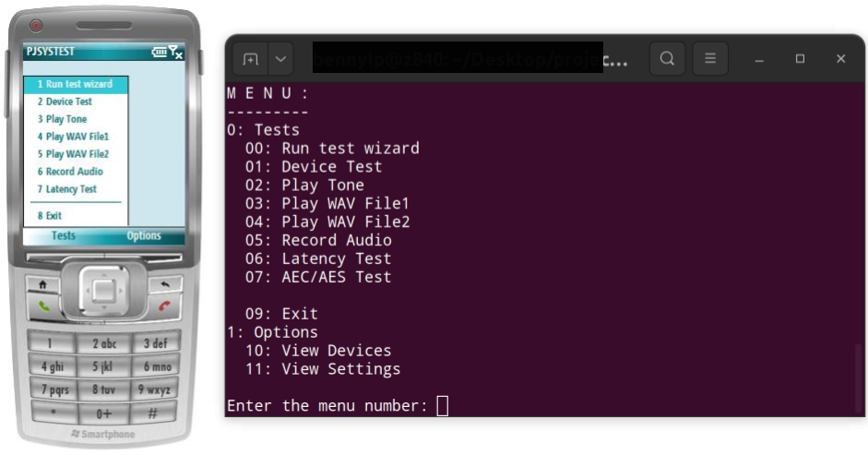The image size is (868, 455).
Task: Click the phone's green call key
Action: [x=44, y=305]
